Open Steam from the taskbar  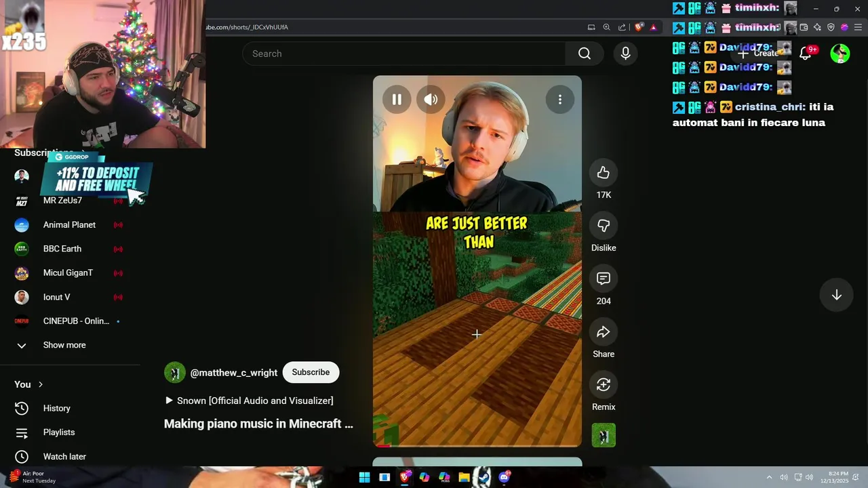484,477
